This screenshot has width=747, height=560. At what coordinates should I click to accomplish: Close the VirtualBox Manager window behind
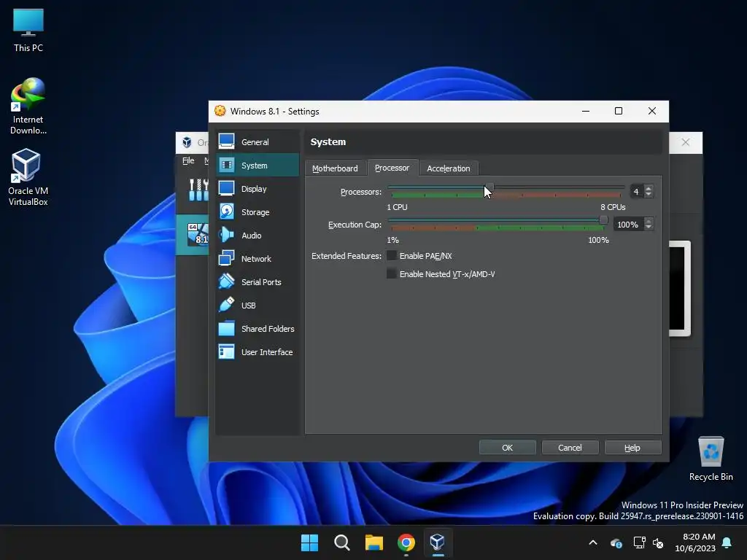[686, 142]
